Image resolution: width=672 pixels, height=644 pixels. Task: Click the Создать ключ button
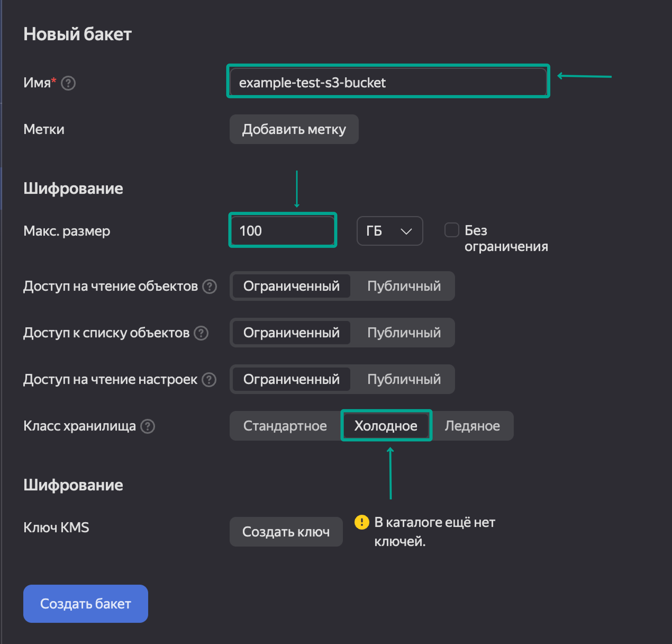(x=286, y=531)
